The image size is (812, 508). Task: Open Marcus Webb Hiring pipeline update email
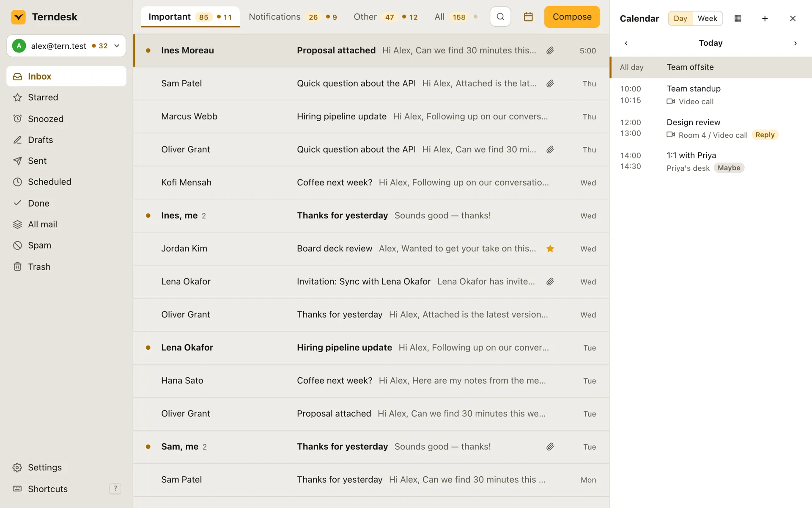coord(371,116)
